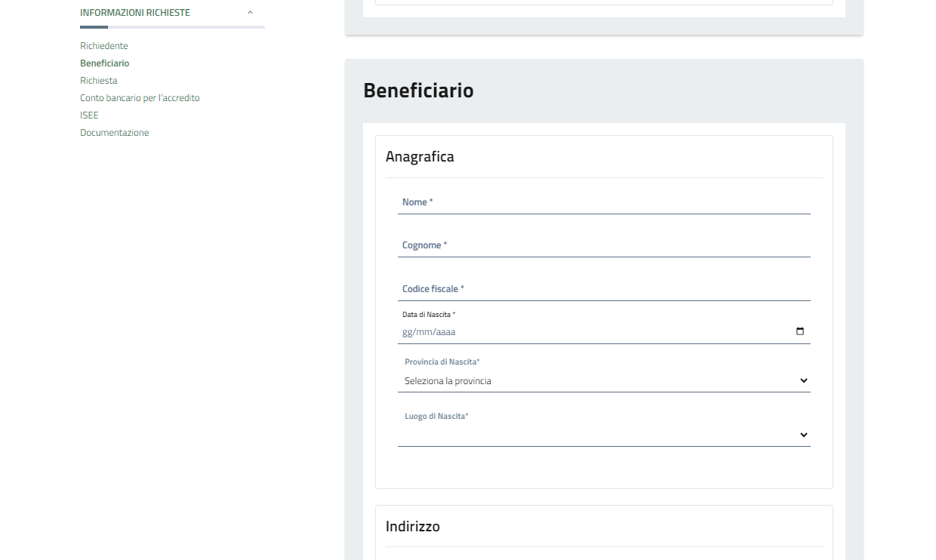Click the progress bar under Informazioni Richieste
This screenshot has width=936, height=560.
[x=172, y=27]
